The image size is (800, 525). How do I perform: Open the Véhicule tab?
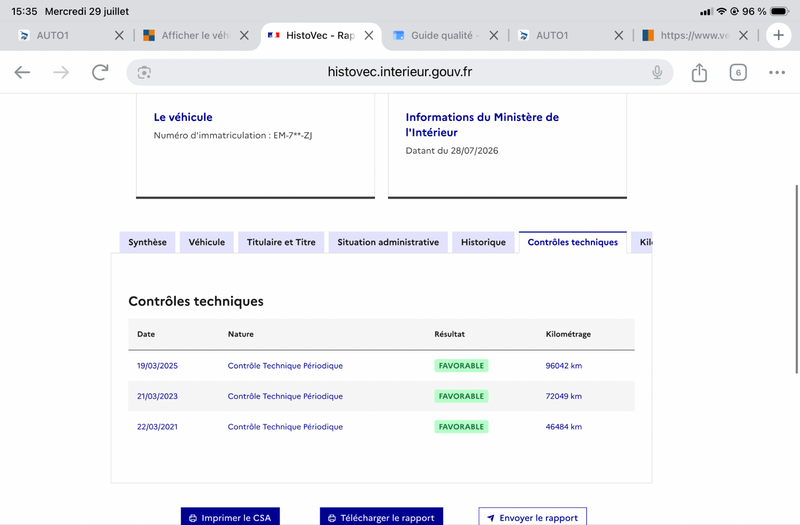tap(207, 242)
